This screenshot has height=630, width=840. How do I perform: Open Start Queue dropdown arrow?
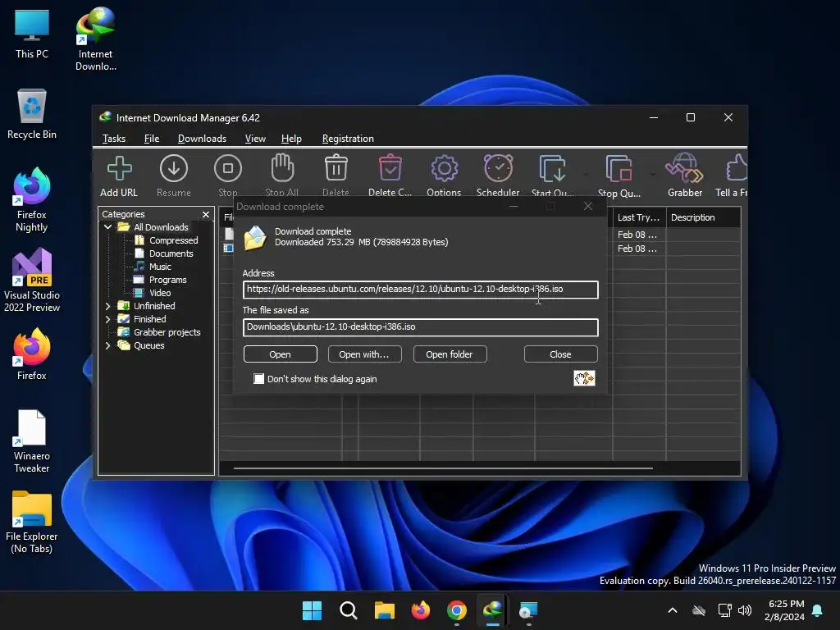point(586,175)
